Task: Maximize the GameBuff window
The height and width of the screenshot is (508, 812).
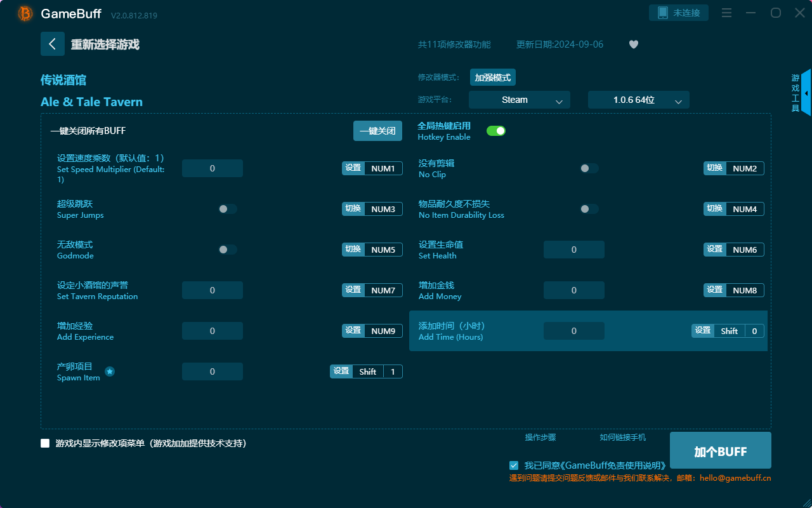Action: click(x=776, y=13)
